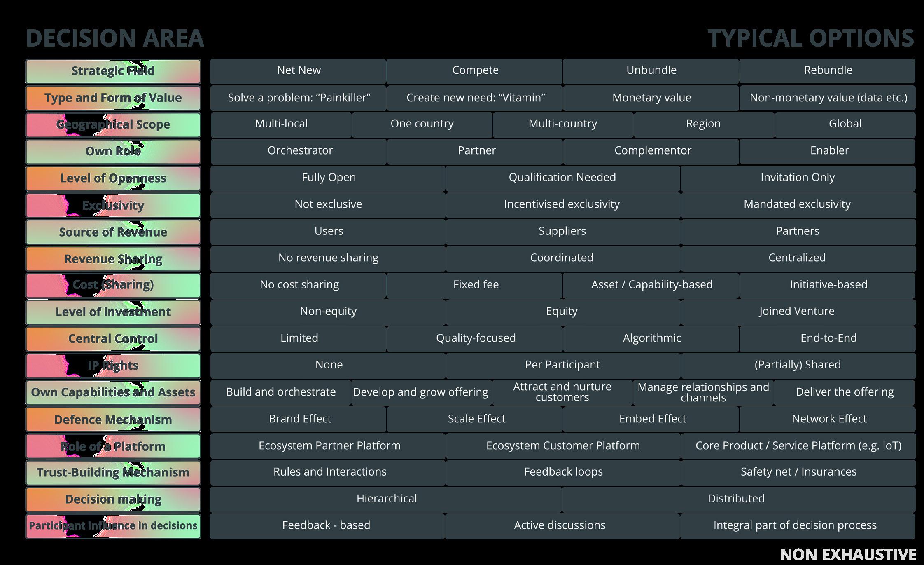
Task: Click the IP Rights decision area label
Action: coord(113,366)
